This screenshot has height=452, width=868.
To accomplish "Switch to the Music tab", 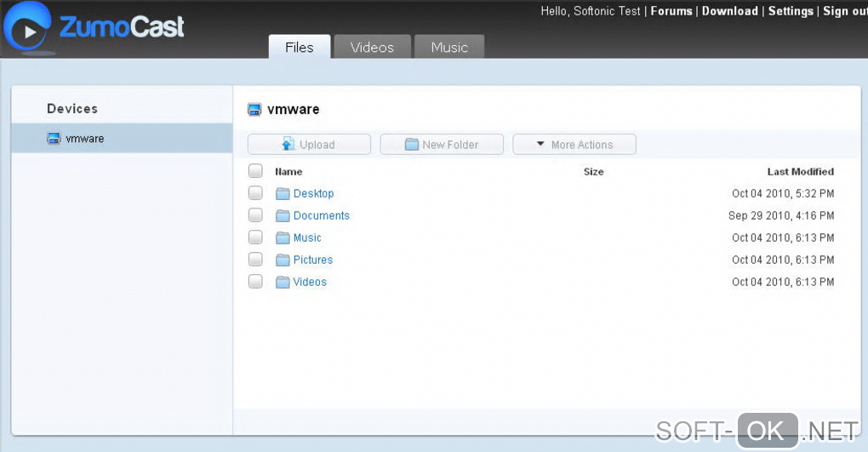I will pos(449,47).
